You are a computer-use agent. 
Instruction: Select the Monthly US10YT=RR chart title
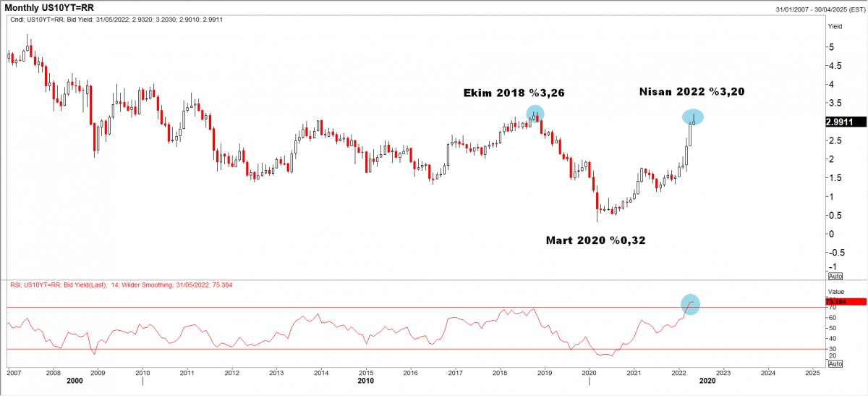click(49, 7)
